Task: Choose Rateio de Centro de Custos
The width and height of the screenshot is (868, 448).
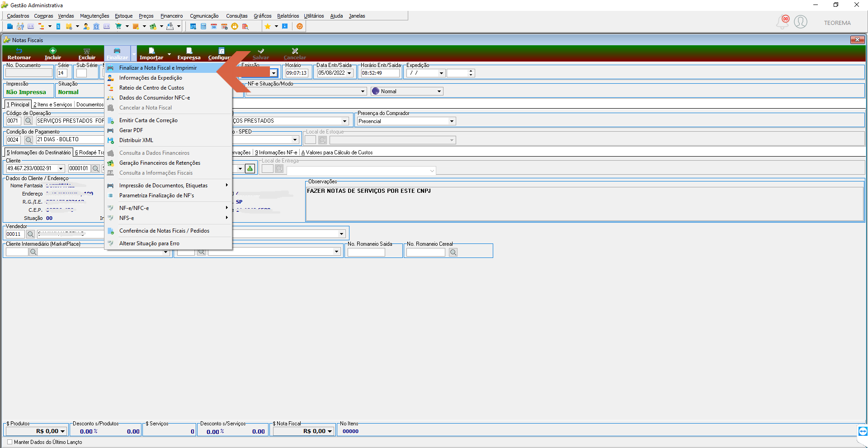Action: (x=168, y=88)
